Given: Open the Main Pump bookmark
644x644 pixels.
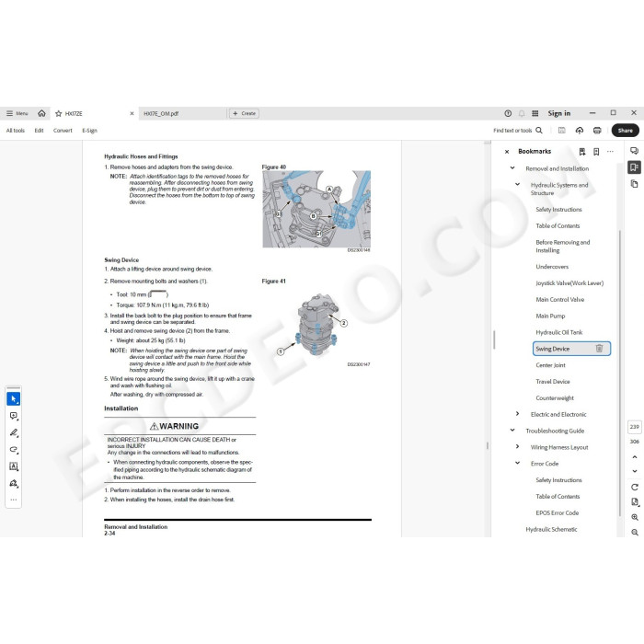Looking at the screenshot, I should (x=550, y=316).
